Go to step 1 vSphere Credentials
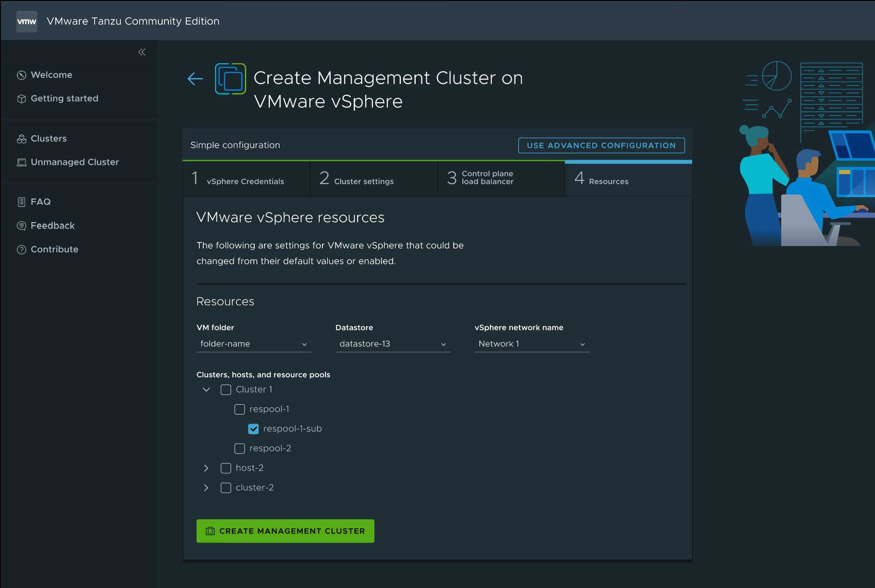The height and width of the screenshot is (588, 875). pyautogui.click(x=246, y=178)
